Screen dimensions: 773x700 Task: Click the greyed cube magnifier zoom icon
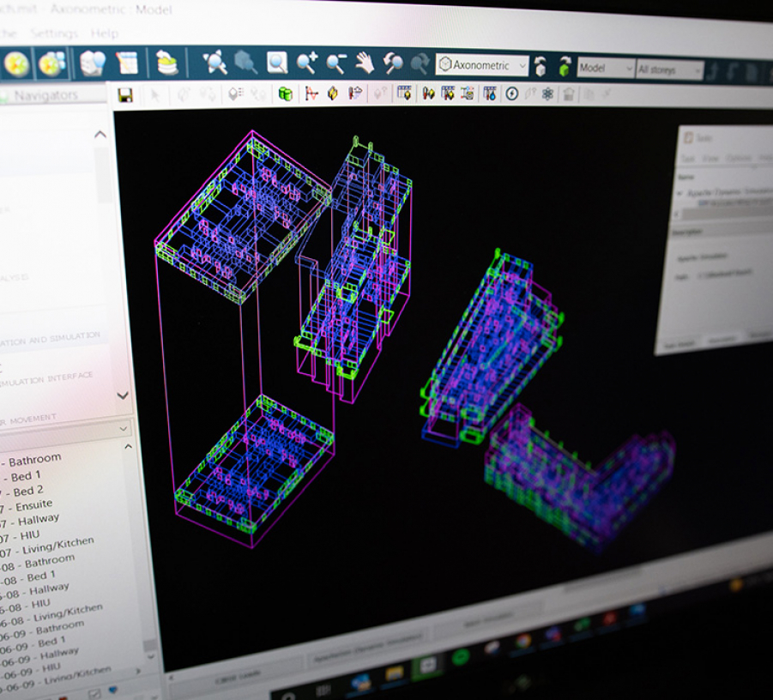pyautogui.click(x=245, y=63)
